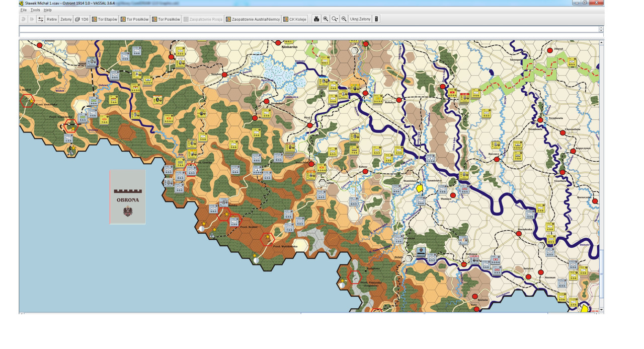The image size is (644, 349).
Task: Click the VASSAL window title bar icon
Action: coord(22,3)
